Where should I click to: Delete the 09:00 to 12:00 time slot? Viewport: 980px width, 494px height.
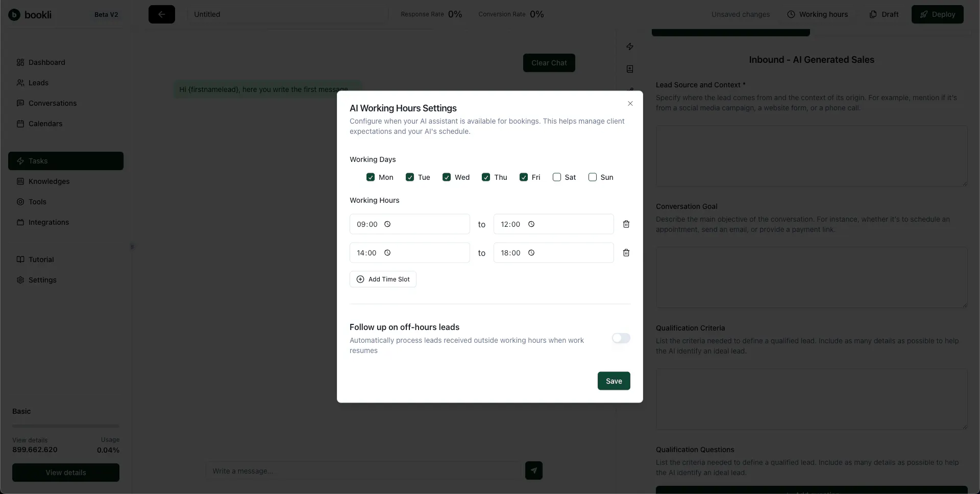click(626, 224)
